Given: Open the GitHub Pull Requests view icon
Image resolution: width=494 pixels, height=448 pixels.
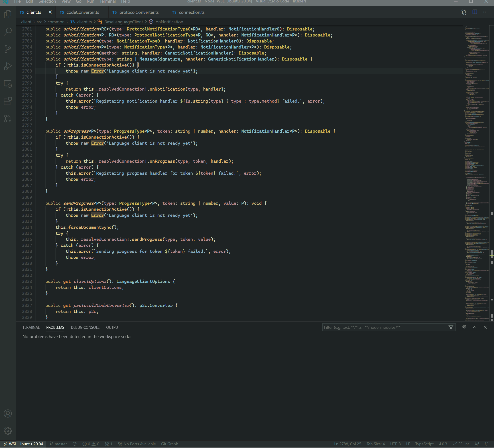Looking at the screenshot, I should coord(8,119).
